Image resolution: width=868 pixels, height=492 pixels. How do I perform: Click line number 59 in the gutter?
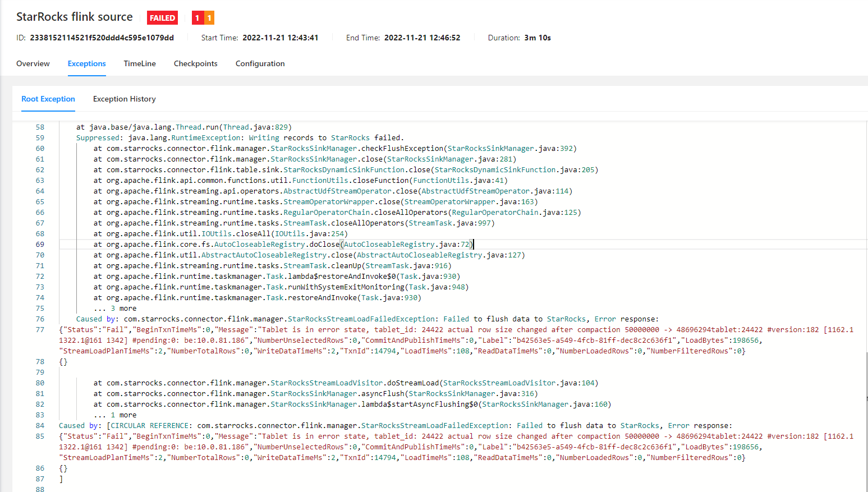tap(40, 138)
